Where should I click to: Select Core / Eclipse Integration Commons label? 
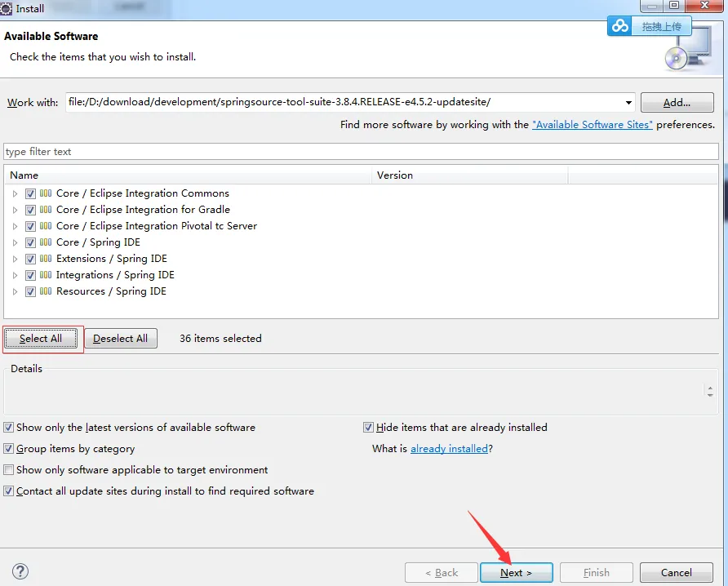coord(143,193)
